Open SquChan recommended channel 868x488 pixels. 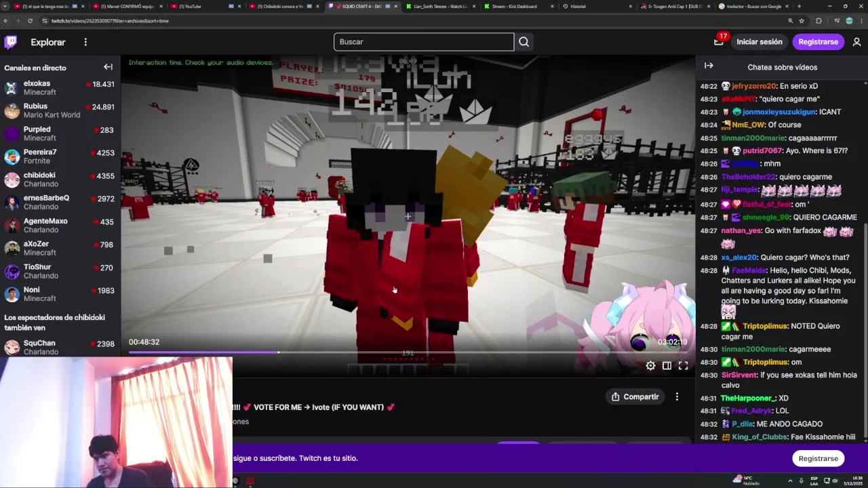[60, 347]
